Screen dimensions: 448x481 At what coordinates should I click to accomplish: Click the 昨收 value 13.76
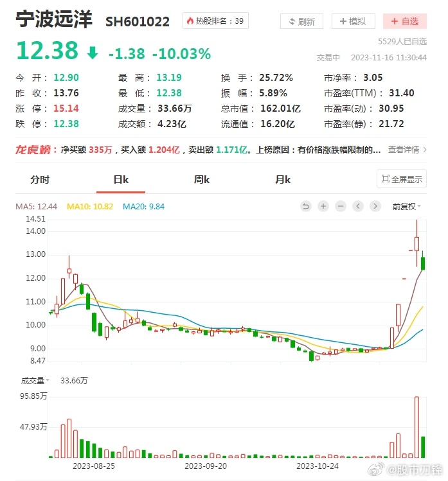click(x=66, y=93)
